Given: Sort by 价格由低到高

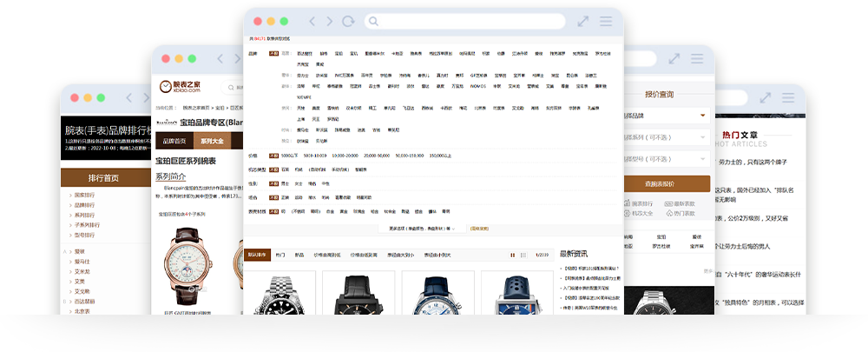Looking at the screenshot, I should point(364,255).
